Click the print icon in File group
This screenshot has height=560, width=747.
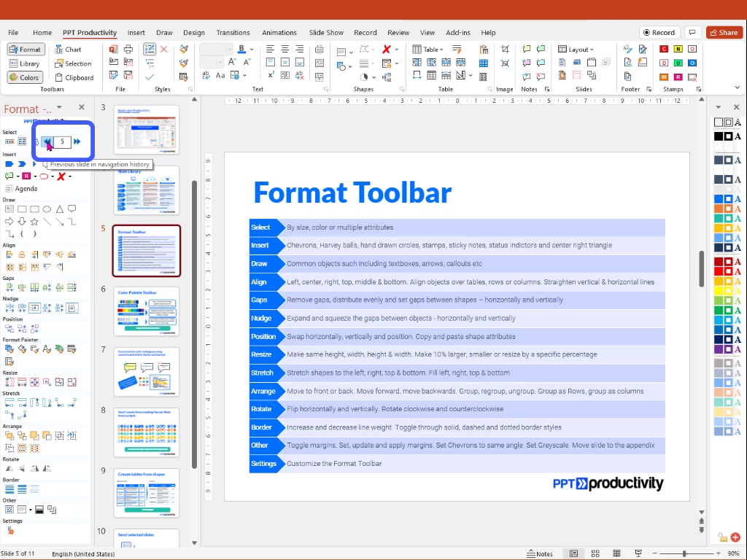[128, 49]
